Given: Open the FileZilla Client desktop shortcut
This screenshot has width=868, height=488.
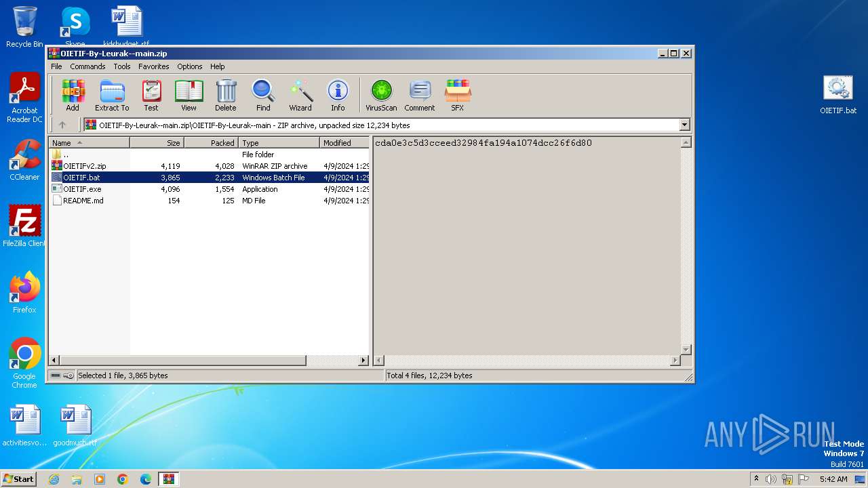Looking at the screenshot, I should 24,226.
